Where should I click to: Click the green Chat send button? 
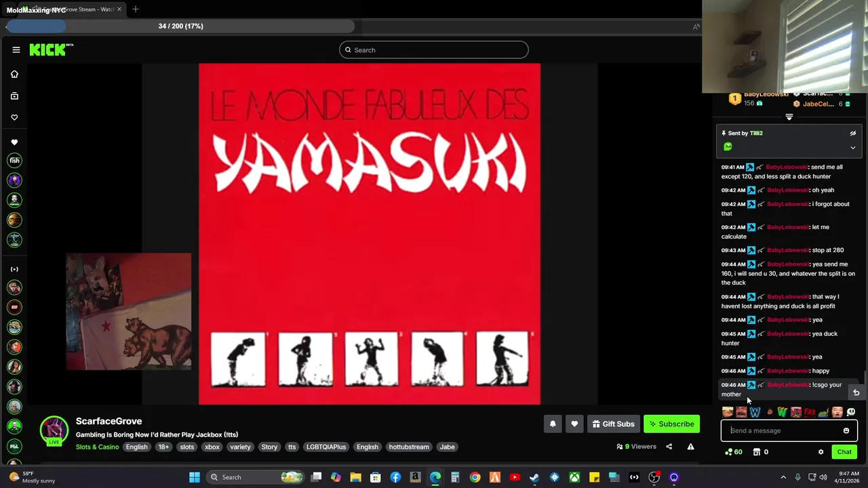click(844, 452)
